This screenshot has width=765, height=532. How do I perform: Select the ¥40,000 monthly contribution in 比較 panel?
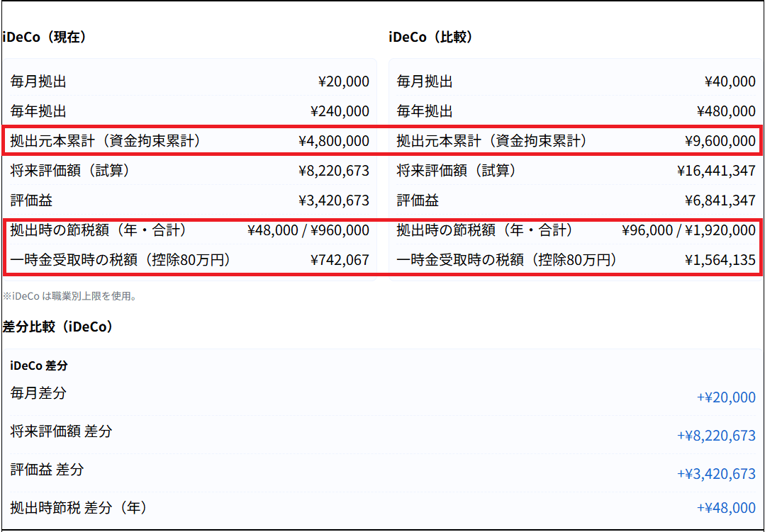(730, 81)
